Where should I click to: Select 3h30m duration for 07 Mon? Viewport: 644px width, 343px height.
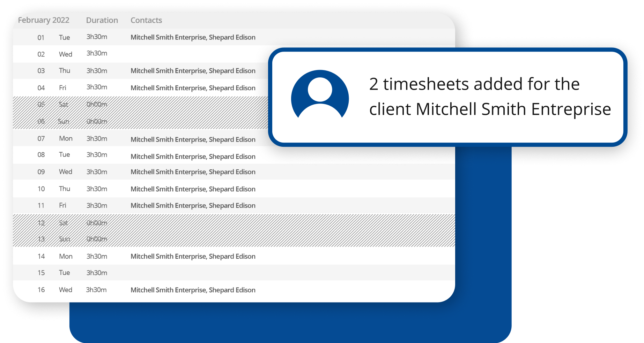tap(97, 138)
